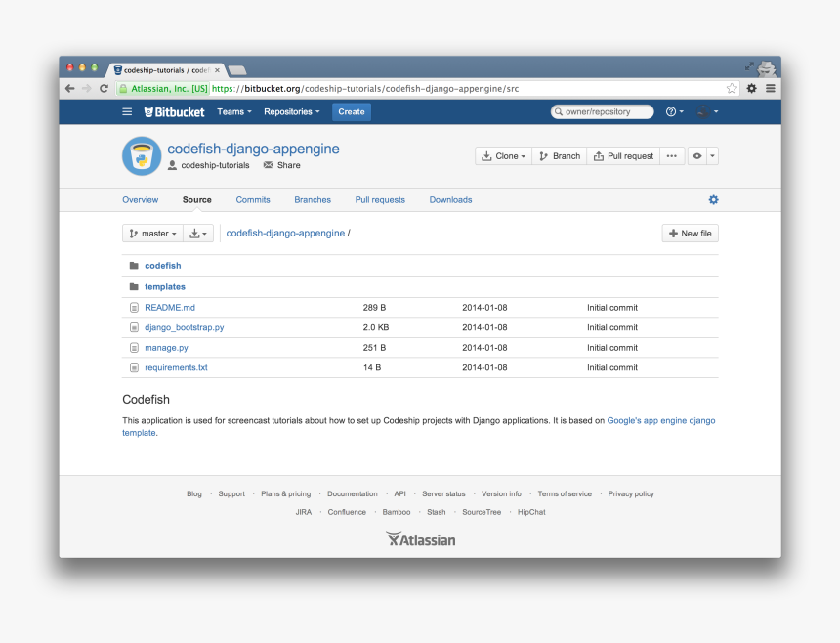Open the download archive dropdown
840x643 pixels.
point(198,234)
